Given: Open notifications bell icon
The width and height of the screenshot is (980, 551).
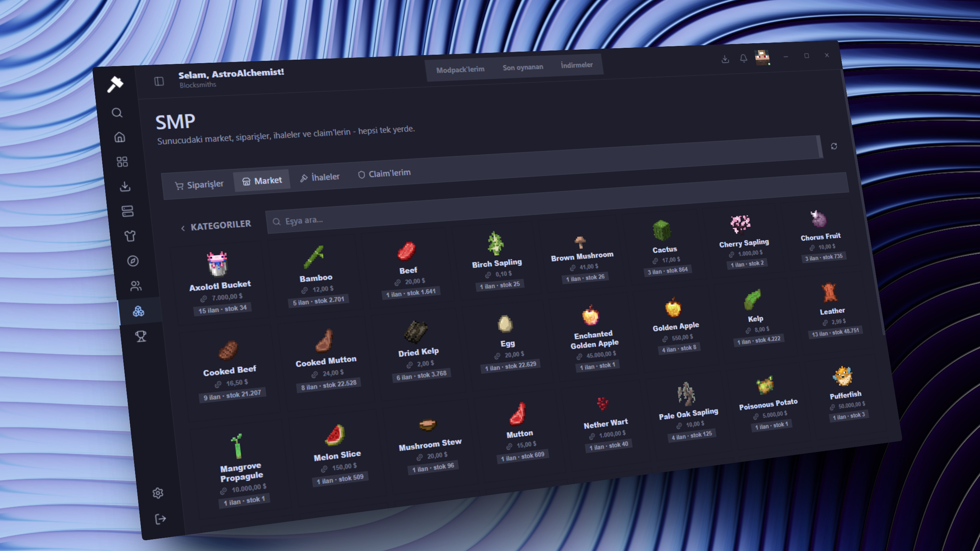Looking at the screenshot, I should click(x=743, y=58).
